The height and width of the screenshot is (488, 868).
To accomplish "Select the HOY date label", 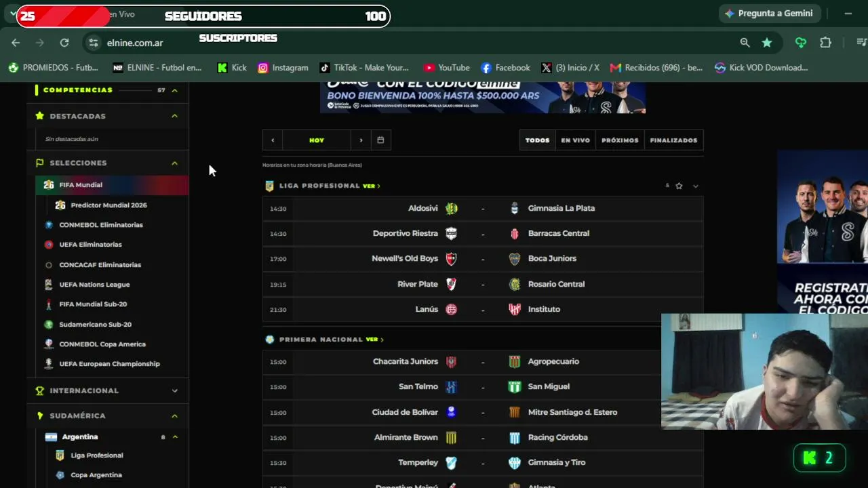I will (317, 140).
